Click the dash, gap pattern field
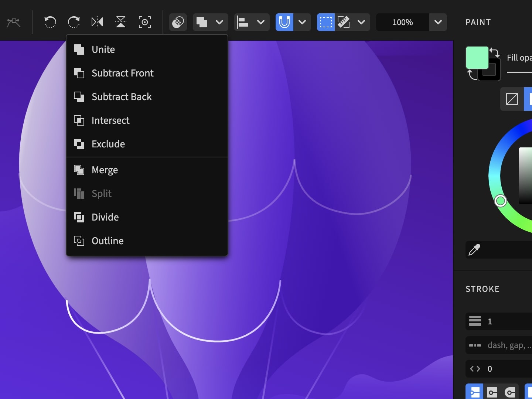The image size is (532, 399). [499, 345]
